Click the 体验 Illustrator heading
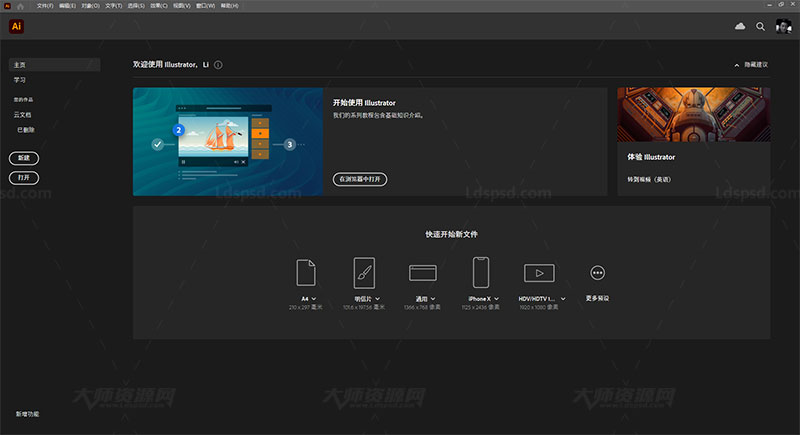The image size is (800, 435). (x=651, y=157)
